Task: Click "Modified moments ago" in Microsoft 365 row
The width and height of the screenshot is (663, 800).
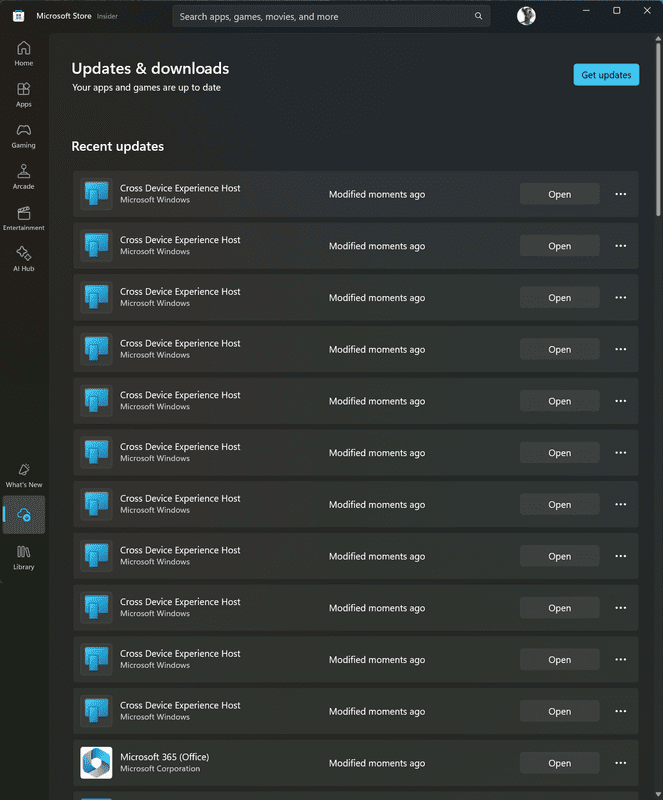Action: click(x=377, y=763)
